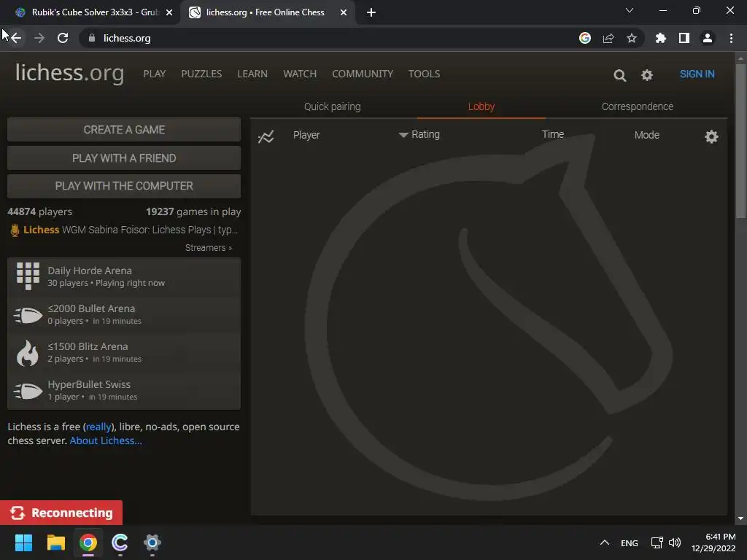
Task: Go back with browser back arrow
Action: pos(16,38)
